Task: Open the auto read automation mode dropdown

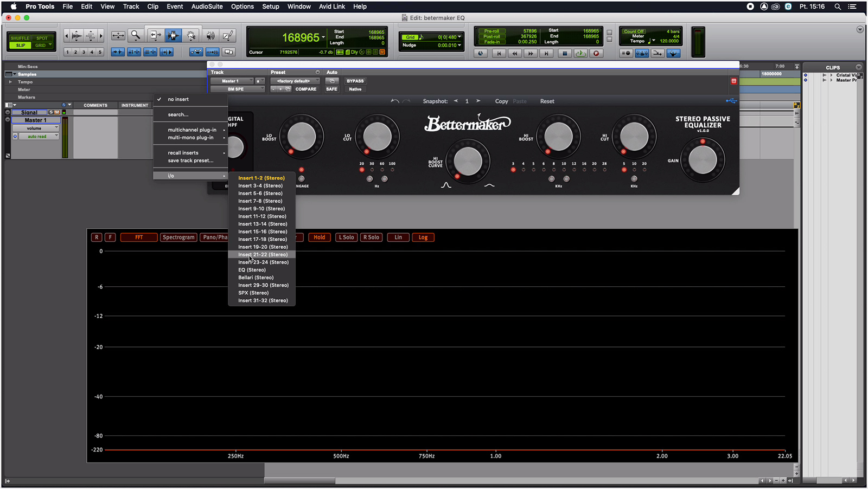Action: point(38,137)
